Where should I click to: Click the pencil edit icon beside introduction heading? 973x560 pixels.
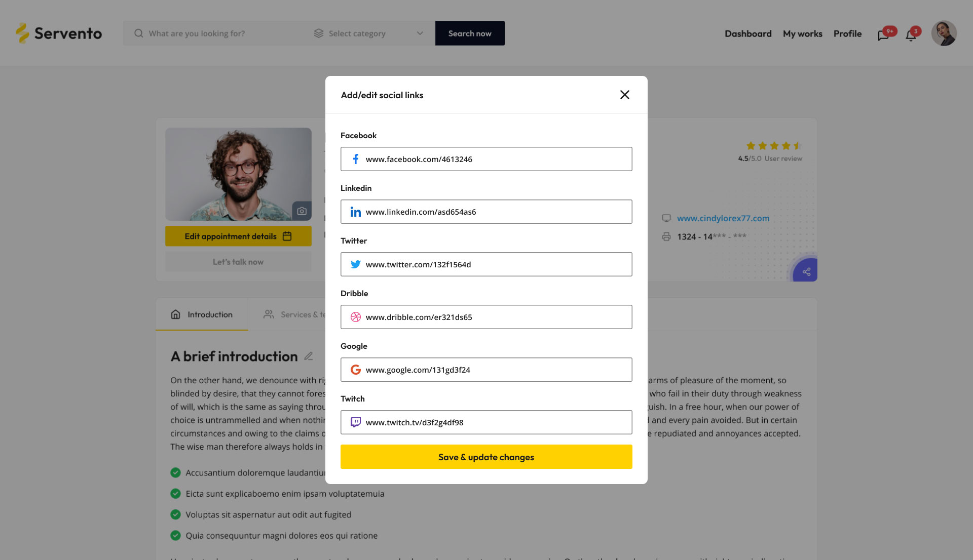coord(309,356)
